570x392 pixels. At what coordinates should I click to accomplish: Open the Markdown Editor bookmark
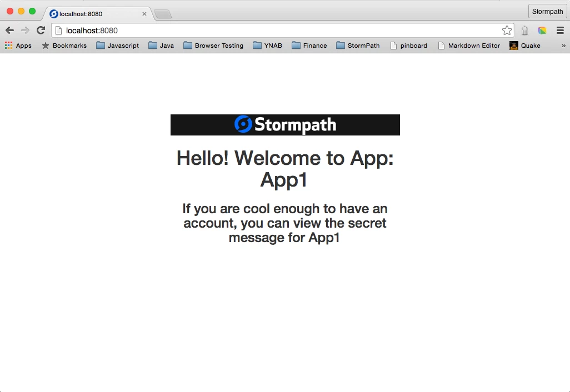click(469, 46)
